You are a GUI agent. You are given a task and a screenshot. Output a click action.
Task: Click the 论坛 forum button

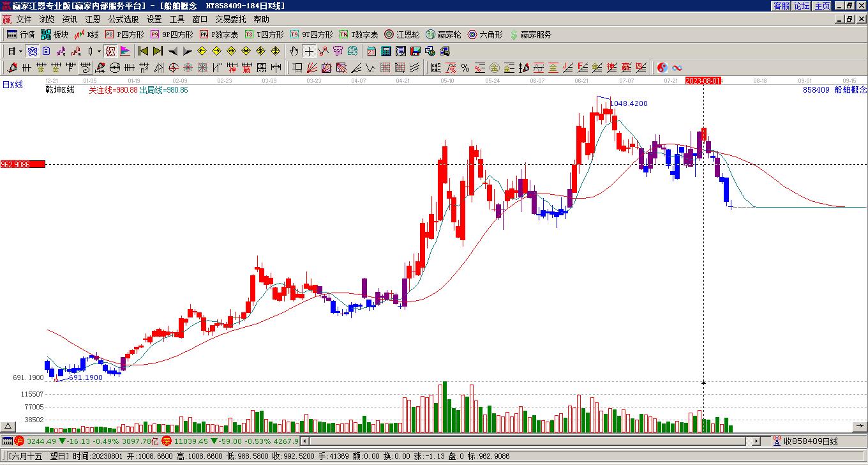pyautogui.click(x=802, y=5)
